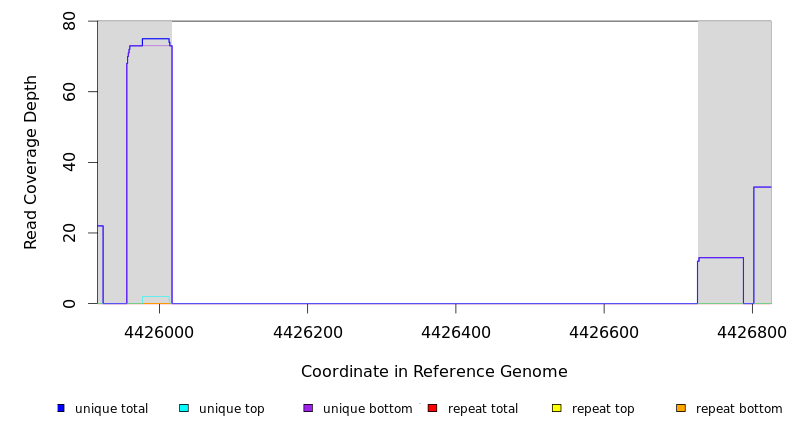
Task: Click the 'unique bottom' legend label
Action: point(367,409)
